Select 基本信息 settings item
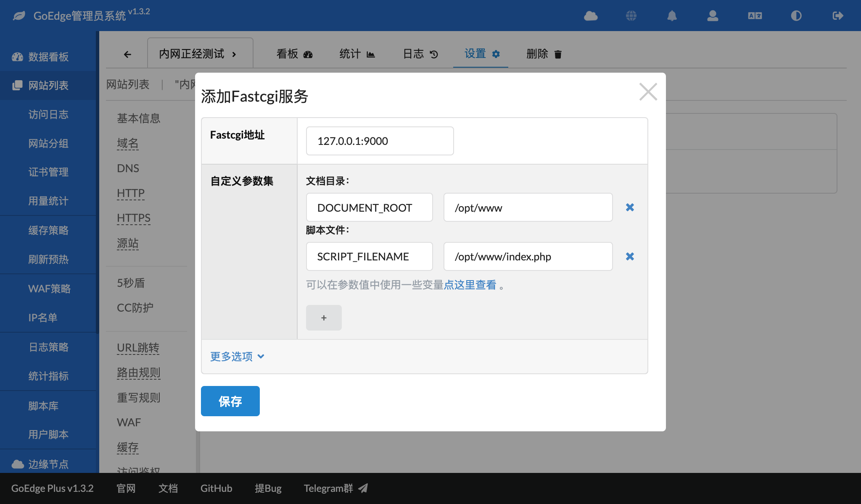 coord(139,118)
